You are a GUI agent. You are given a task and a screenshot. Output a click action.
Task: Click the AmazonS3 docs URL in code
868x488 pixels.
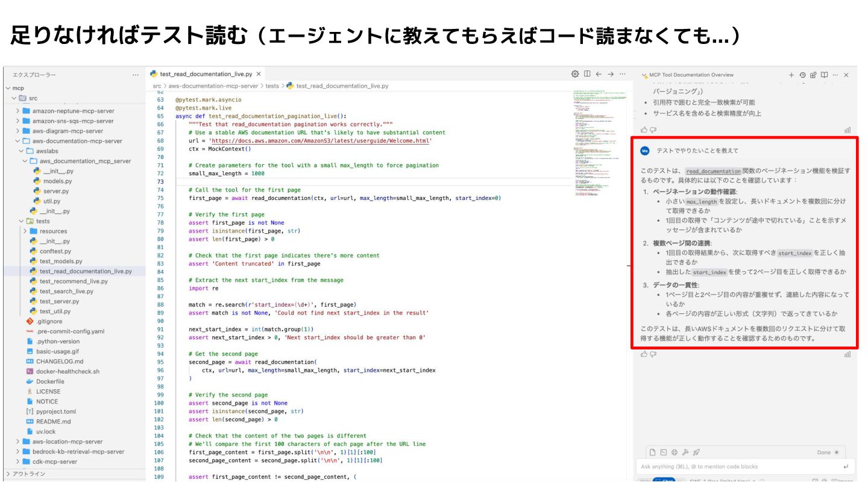tap(320, 140)
